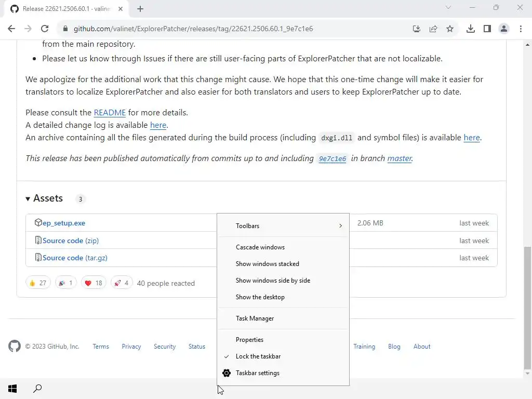Open a new browser tab
Image resolution: width=532 pixels, height=399 pixels.
pos(140,9)
